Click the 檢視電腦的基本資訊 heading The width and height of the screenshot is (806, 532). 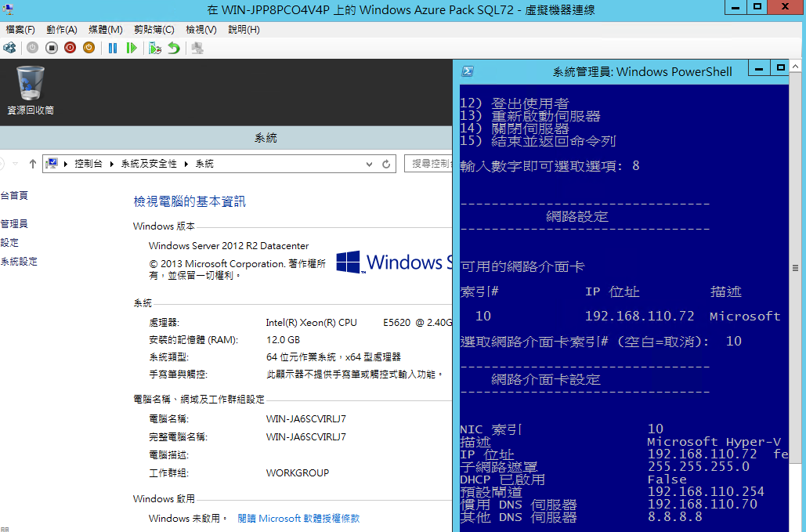click(x=190, y=201)
